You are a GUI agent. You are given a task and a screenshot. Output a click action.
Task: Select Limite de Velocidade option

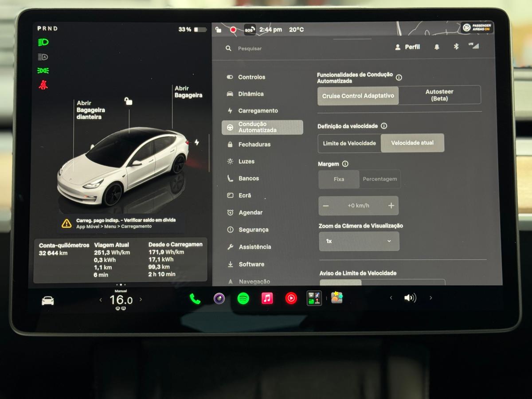pyautogui.click(x=349, y=143)
